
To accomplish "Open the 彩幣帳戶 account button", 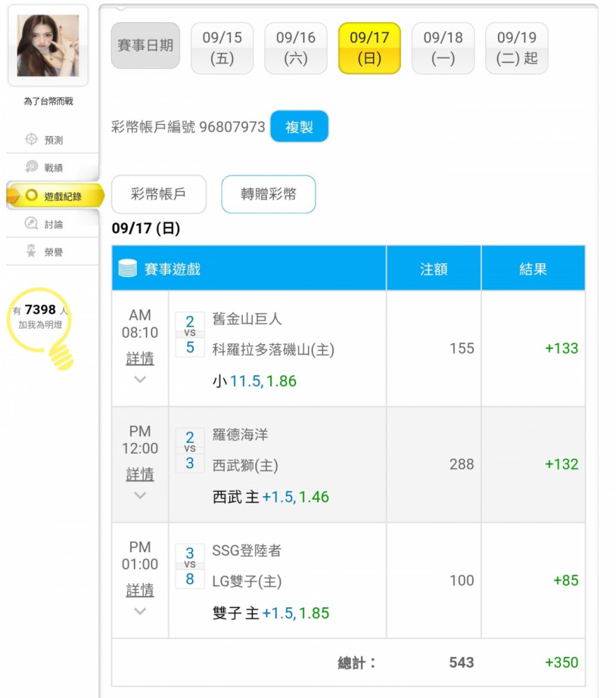I will pyautogui.click(x=159, y=194).
